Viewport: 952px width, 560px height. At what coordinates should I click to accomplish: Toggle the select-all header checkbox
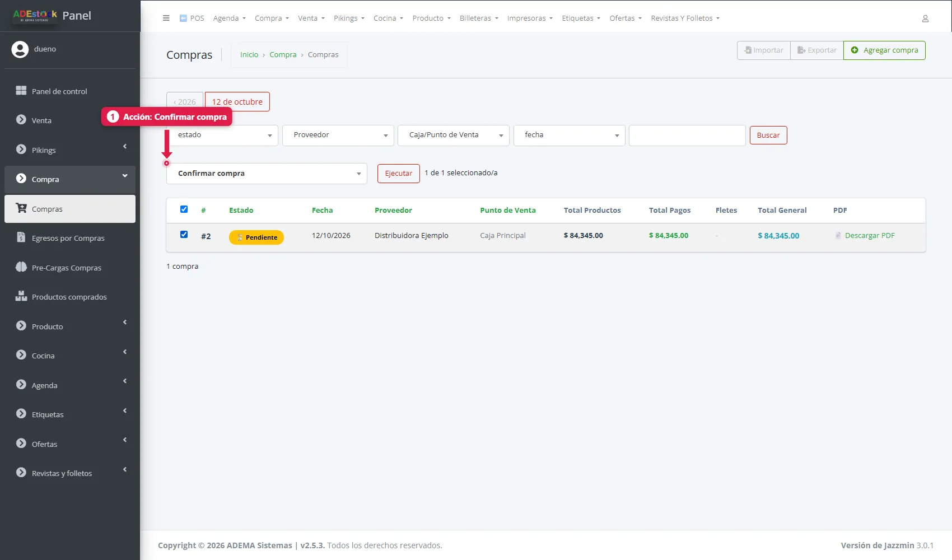point(184,209)
